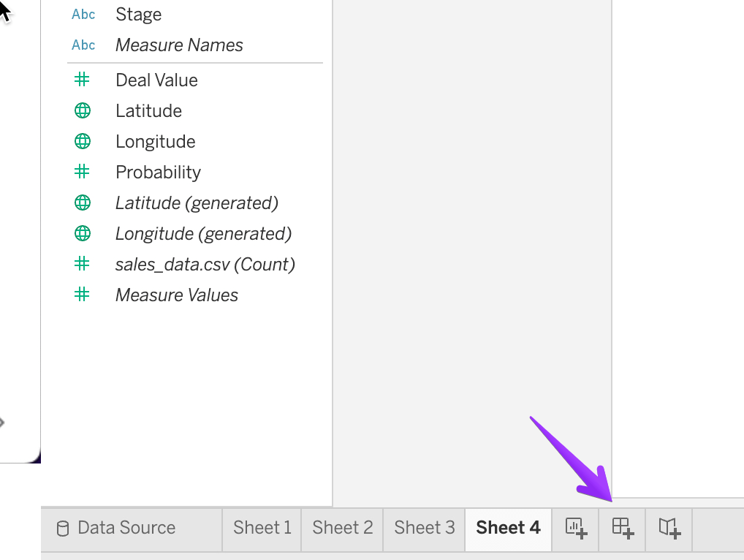Create a new worksheet
Screen dimensions: 744x560
point(574,528)
